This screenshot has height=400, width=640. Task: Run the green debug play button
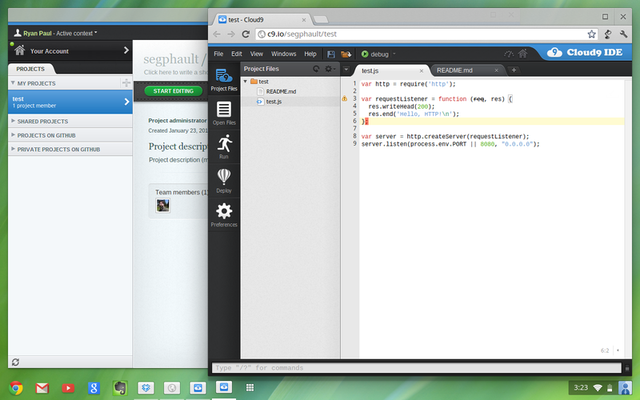pos(365,54)
